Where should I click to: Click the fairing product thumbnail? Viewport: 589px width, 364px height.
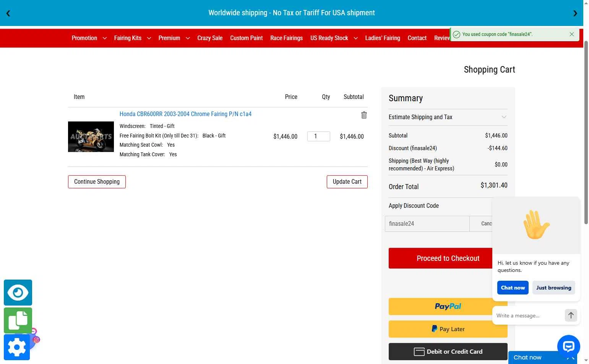(91, 137)
